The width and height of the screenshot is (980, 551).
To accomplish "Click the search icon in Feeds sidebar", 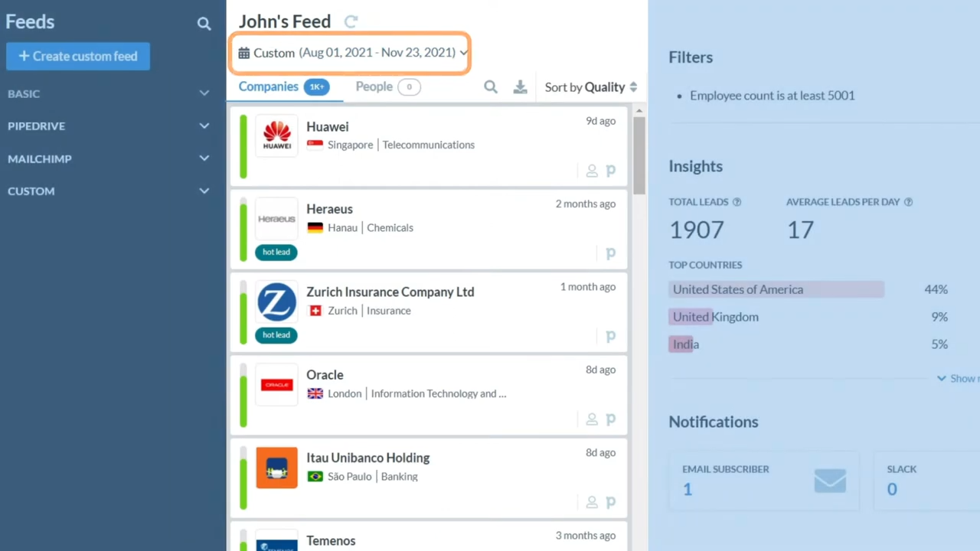I will [x=204, y=24].
